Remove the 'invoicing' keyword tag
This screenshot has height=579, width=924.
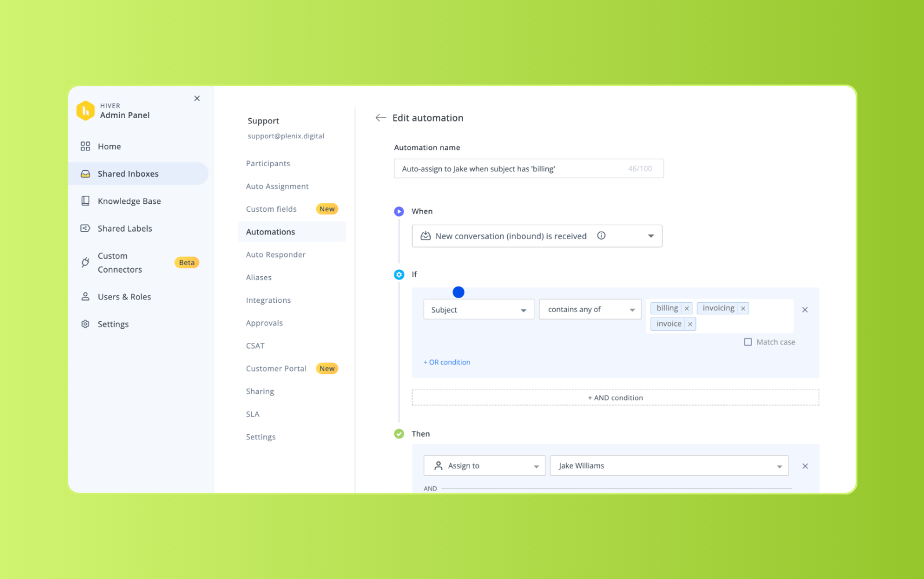[x=743, y=309]
